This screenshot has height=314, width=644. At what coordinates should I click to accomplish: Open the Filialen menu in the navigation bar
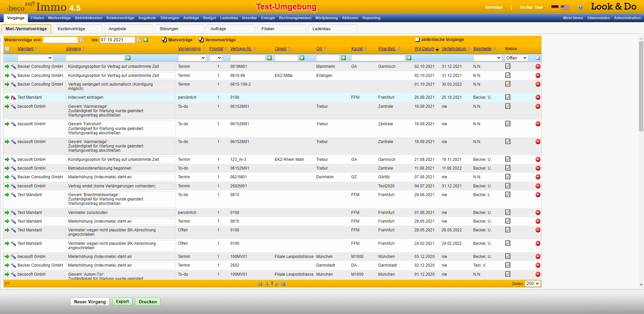[x=38, y=18]
